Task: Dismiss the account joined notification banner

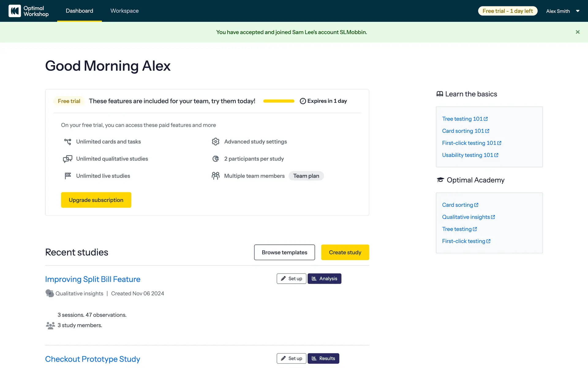Action: [x=578, y=32]
